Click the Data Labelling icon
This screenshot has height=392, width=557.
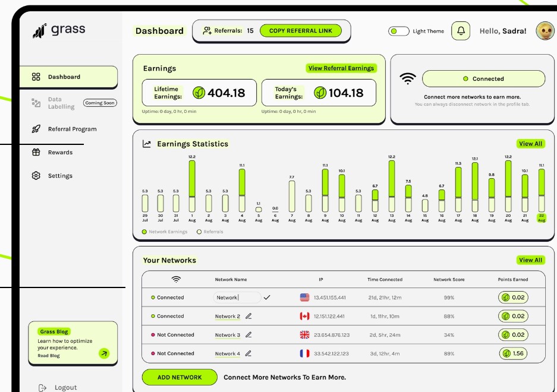pyautogui.click(x=36, y=103)
